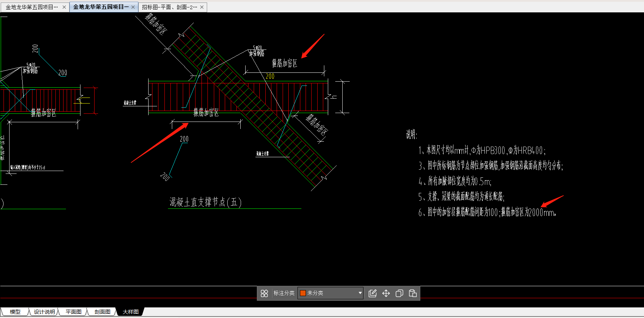Screen dimensions: 644x318
Task: Click note 1 about HPB300 and HRB400
Action: click(482, 151)
